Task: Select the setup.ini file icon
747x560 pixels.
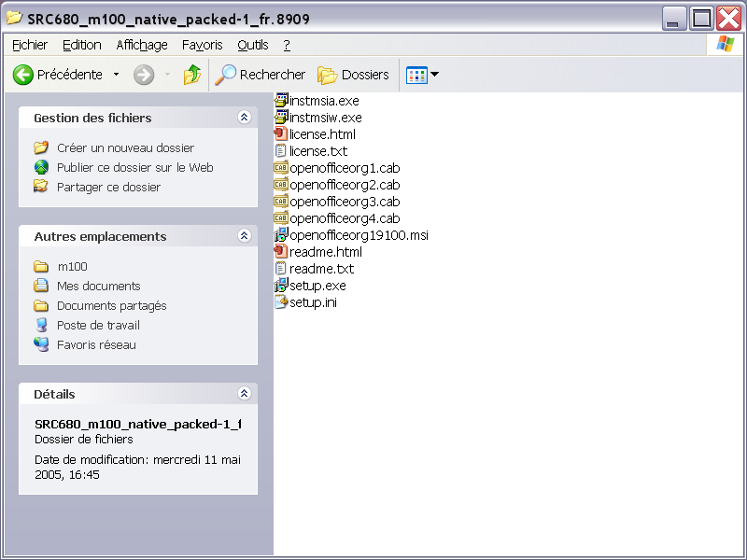Action: tap(281, 301)
